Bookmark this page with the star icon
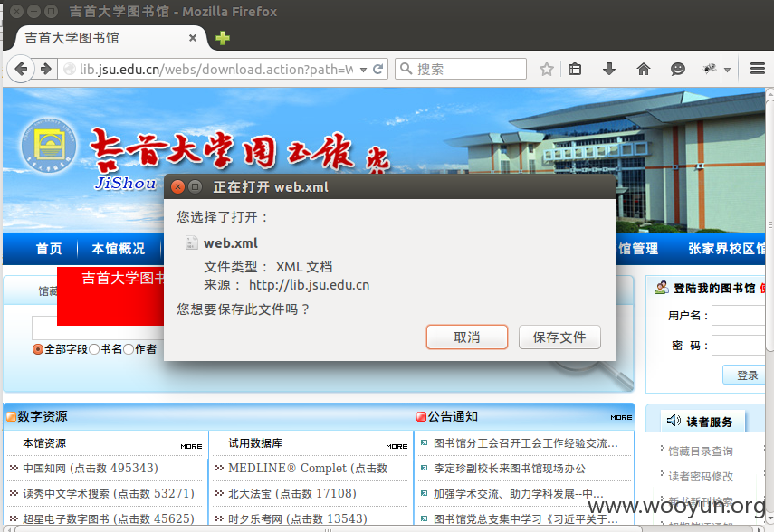Image resolution: width=774 pixels, height=532 pixels. [547, 69]
